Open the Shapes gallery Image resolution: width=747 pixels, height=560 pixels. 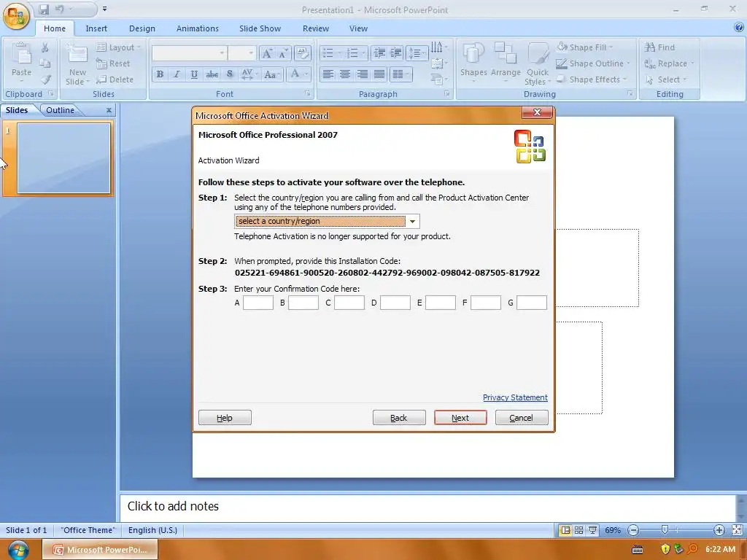point(473,61)
